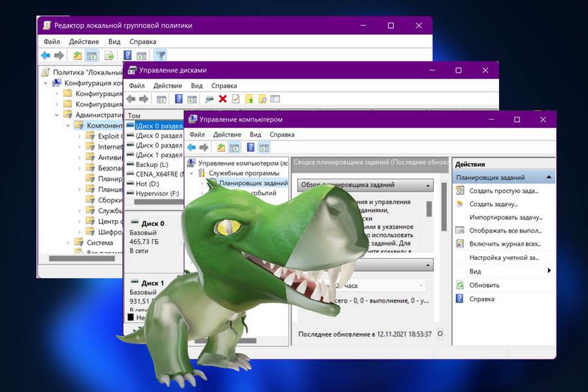Image resolution: width=588 pixels, height=392 pixels.
Task: Click the filter icon in Group Policy toolbar
Action: click(161, 56)
